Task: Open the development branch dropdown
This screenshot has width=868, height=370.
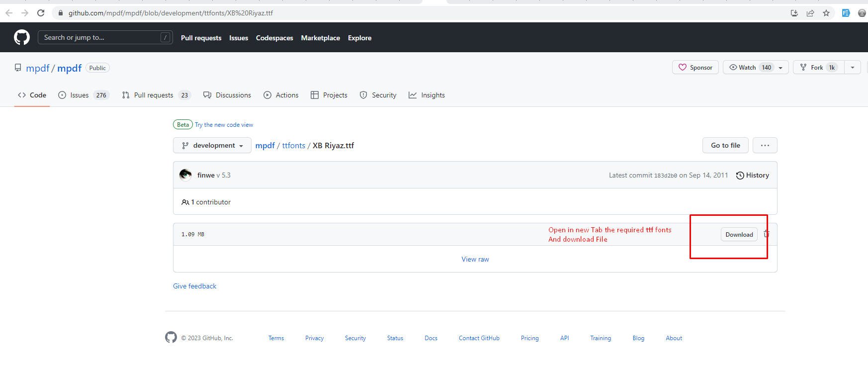Action: [212, 145]
